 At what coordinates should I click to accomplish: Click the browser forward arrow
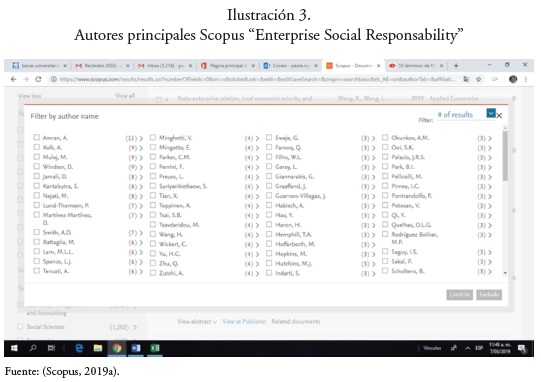tap(26, 79)
